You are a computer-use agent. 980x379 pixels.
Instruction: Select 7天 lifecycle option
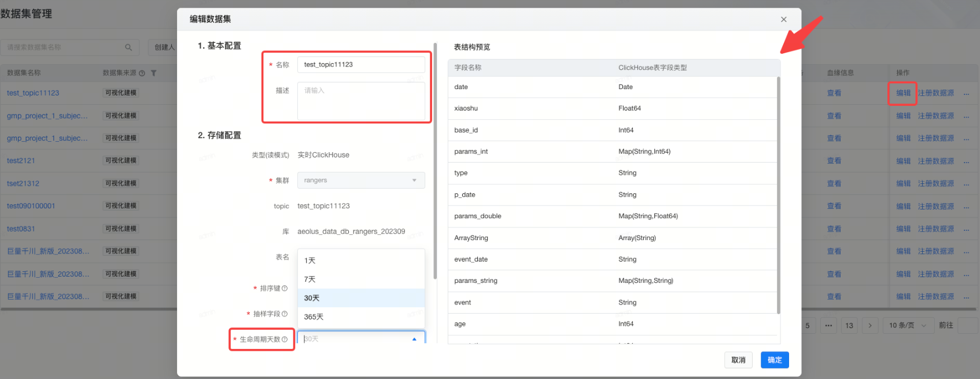coord(361,279)
